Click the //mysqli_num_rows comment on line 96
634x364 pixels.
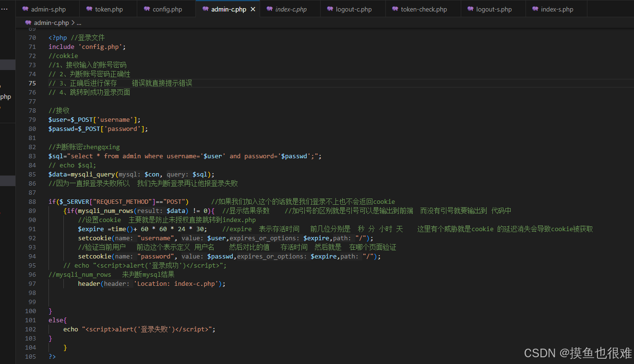click(111, 274)
